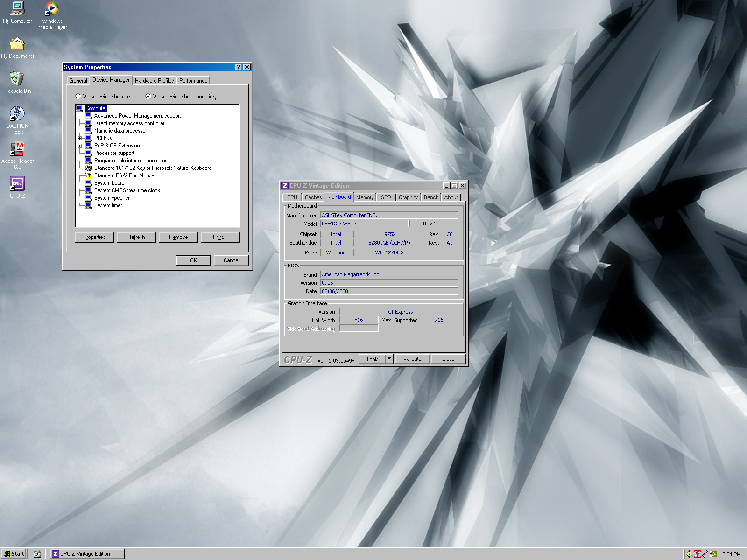The image size is (747, 560).
Task: Open the Adobe Reader 6.0 desktop shortcut
Action: pyautogui.click(x=17, y=149)
